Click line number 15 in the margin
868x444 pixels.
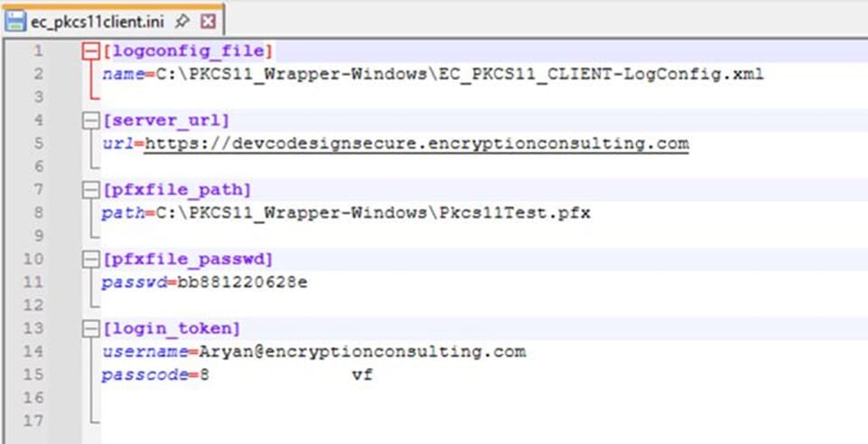(34, 375)
